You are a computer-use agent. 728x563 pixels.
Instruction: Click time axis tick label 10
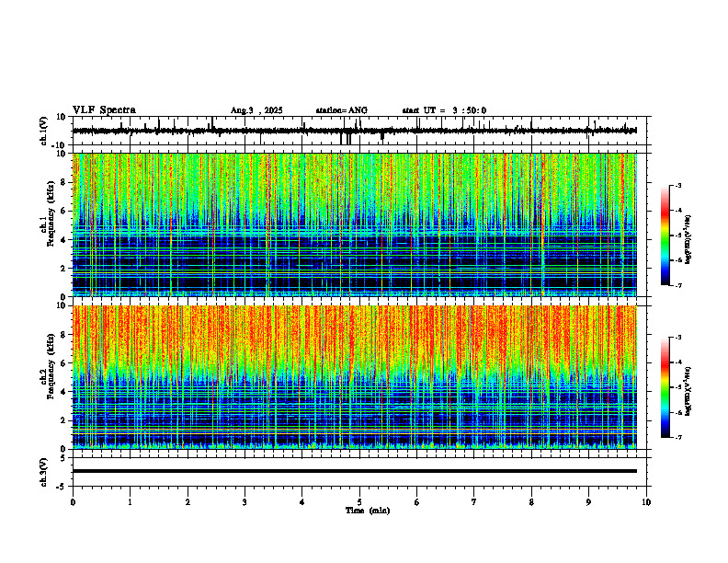click(646, 502)
